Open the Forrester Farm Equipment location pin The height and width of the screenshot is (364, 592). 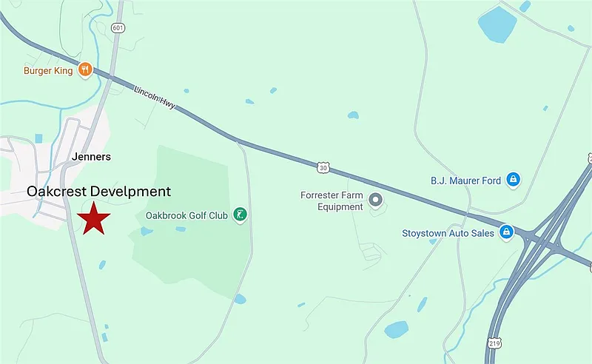point(375,200)
